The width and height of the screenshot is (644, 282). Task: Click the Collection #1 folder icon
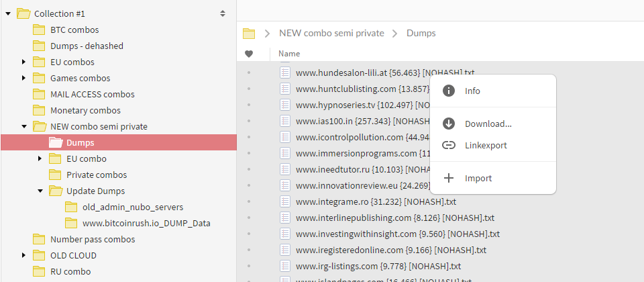(x=23, y=13)
